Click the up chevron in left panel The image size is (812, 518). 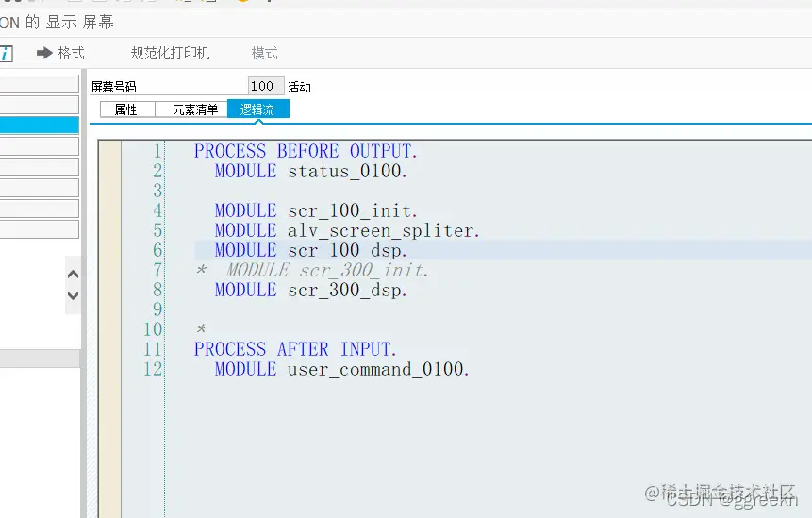tap(74, 274)
